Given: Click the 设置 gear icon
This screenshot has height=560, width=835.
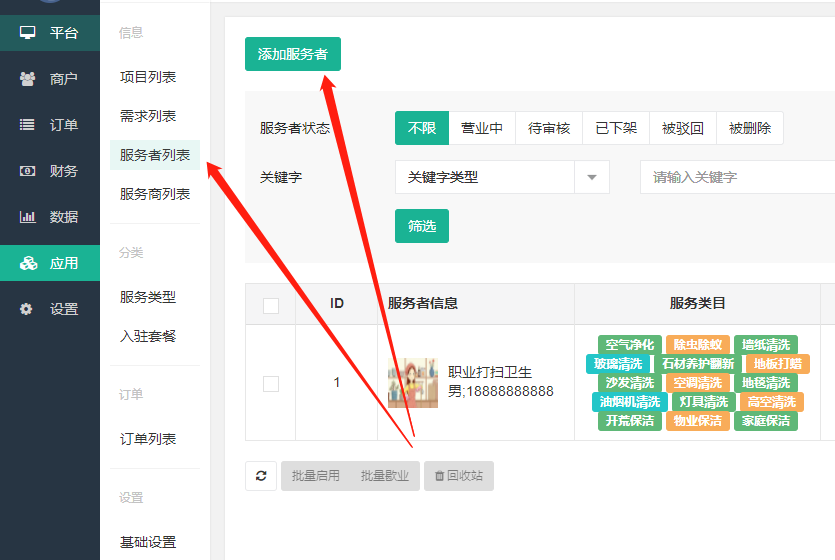Looking at the screenshot, I should coord(26,309).
